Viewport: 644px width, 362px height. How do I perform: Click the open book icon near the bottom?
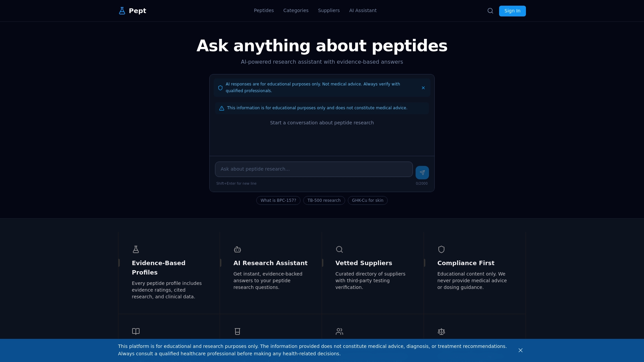(136, 331)
